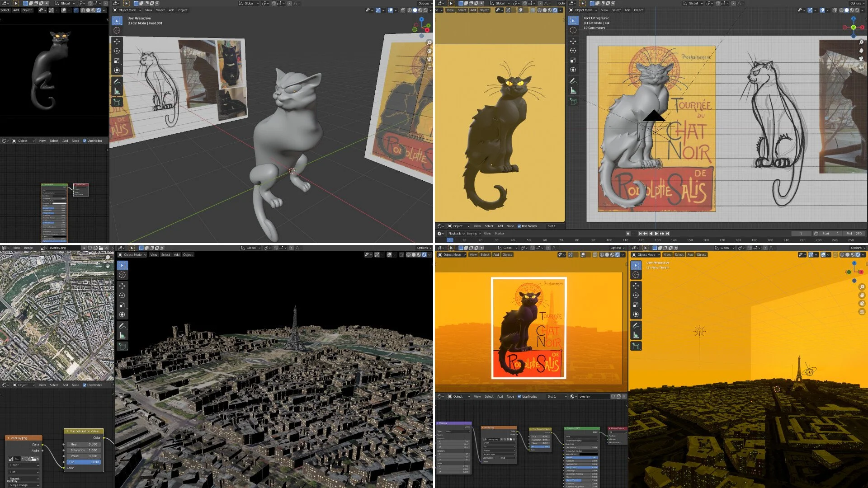Open the Marker menu in the timeline
Viewport: 868px width, 488px height.
point(499,234)
